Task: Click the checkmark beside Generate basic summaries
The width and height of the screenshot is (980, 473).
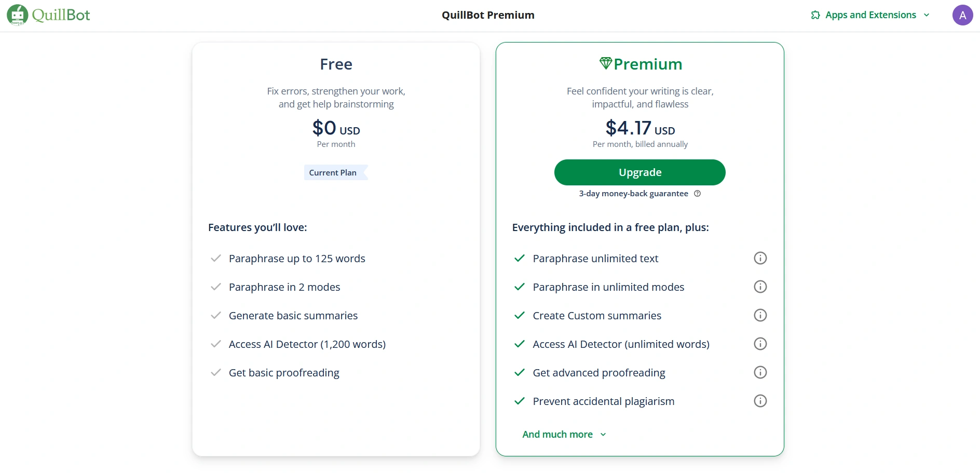Action: (x=216, y=315)
